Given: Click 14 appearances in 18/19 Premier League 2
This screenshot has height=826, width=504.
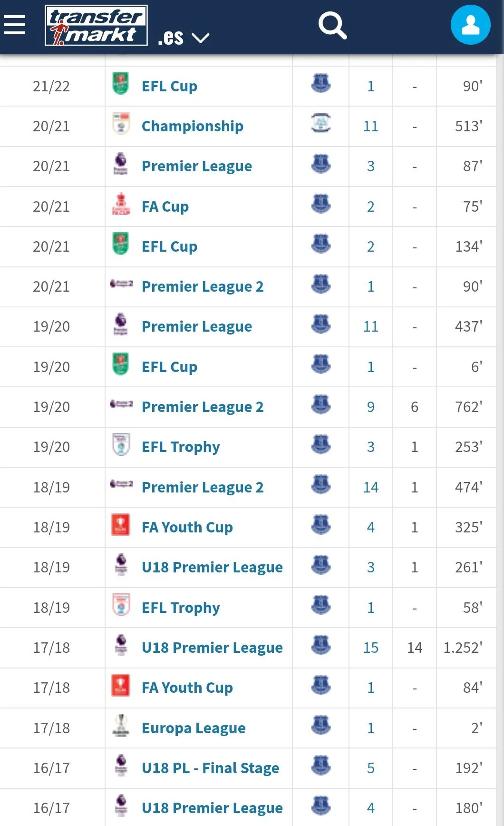Looking at the screenshot, I should click(371, 487).
